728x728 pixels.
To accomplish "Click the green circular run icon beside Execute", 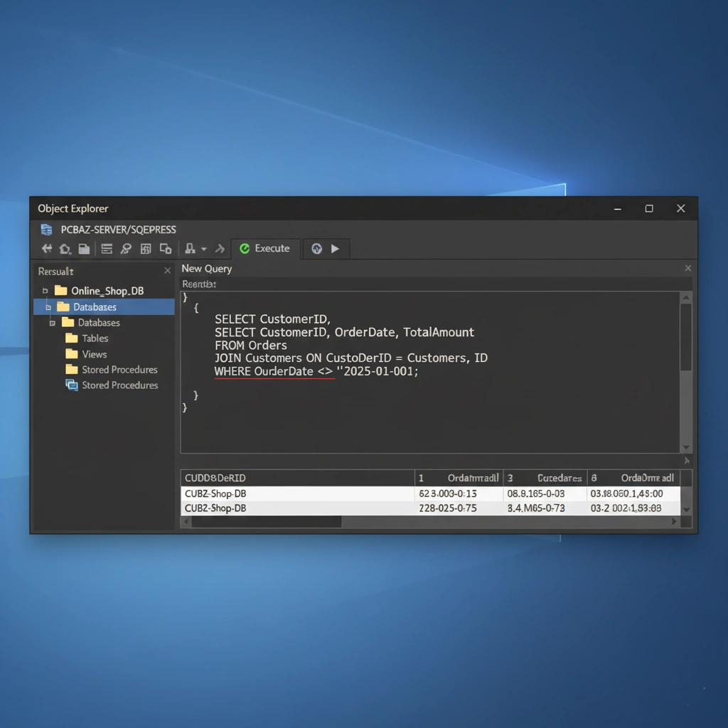I will click(x=316, y=249).
